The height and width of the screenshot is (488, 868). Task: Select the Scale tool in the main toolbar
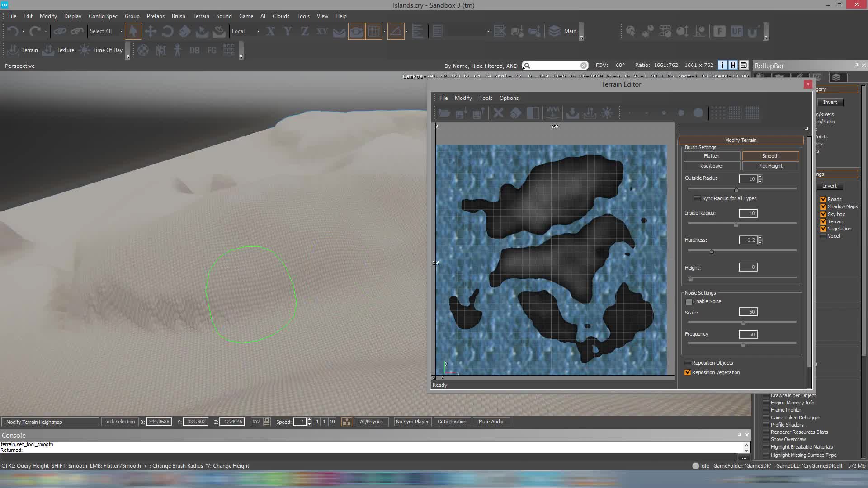coord(184,31)
